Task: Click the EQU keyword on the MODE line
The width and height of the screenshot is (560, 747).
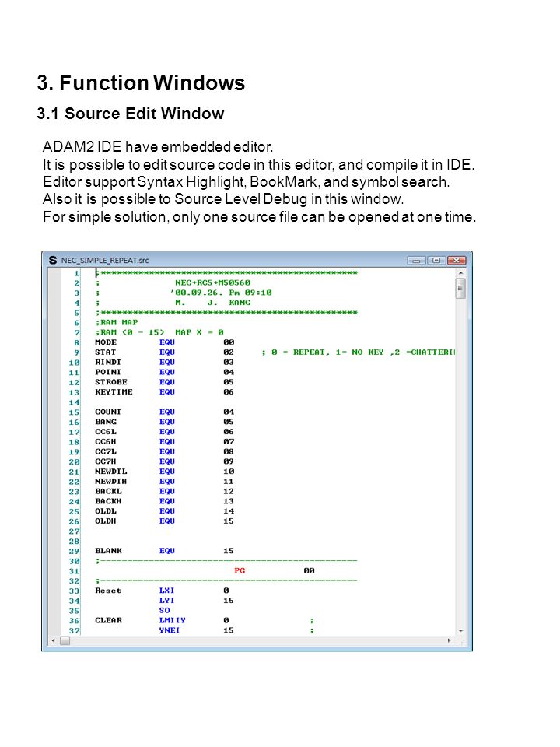Action: [x=167, y=342]
